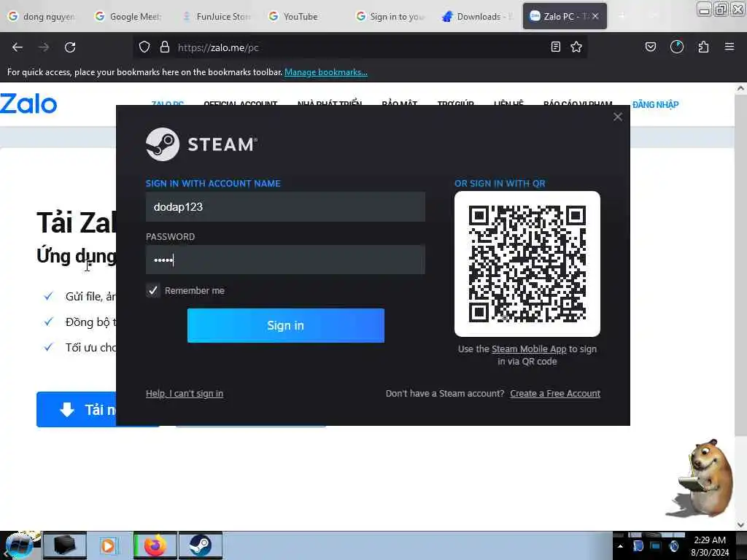Open the Help, I can't sign in link
This screenshot has height=560, width=747.
(x=185, y=393)
